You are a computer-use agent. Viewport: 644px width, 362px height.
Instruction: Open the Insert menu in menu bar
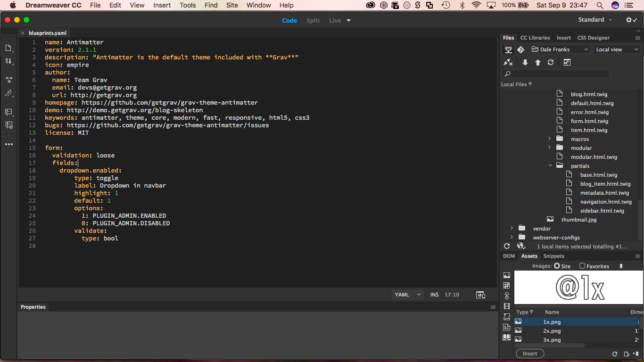pyautogui.click(x=162, y=5)
